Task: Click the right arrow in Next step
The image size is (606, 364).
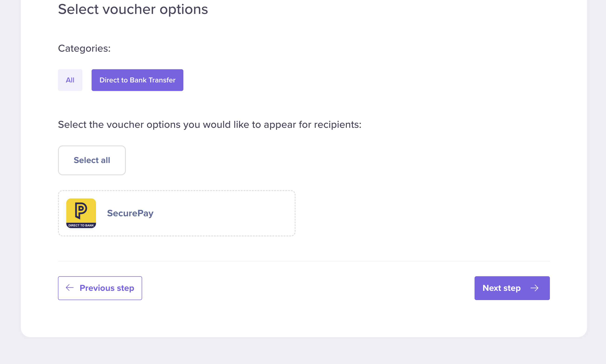Action: [535, 288]
